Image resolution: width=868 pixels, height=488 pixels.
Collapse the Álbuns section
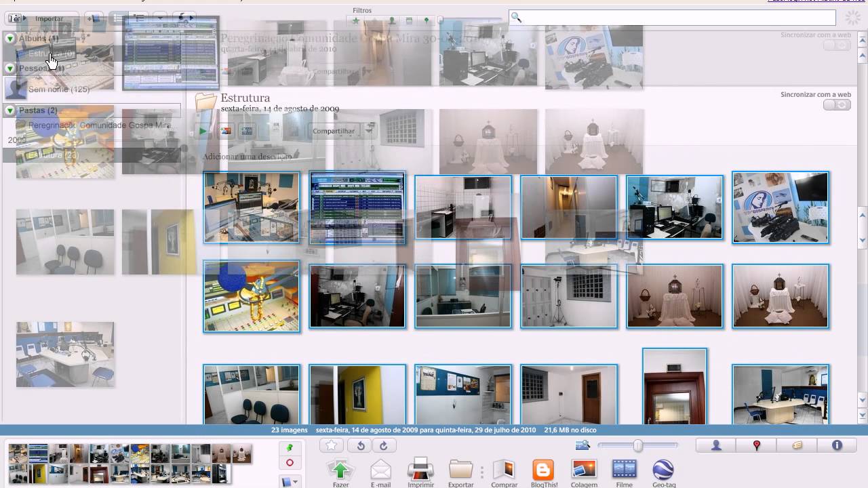(10, 39)
